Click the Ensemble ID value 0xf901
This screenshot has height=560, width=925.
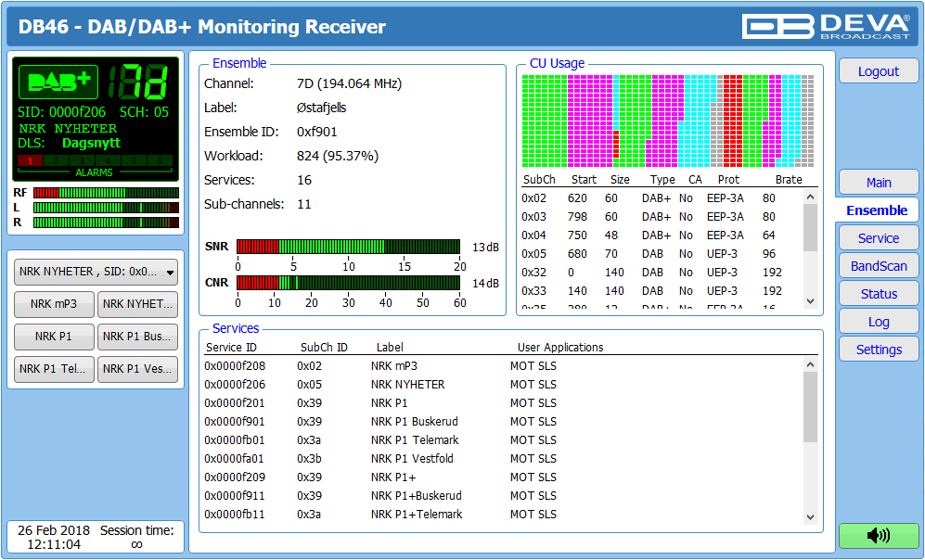(x=316, y=132)
